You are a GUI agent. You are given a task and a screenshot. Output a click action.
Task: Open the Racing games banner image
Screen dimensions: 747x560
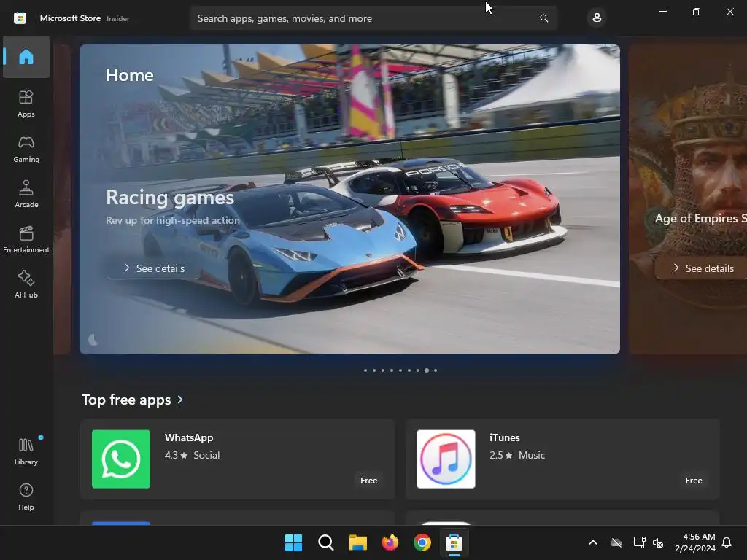click(x=349, y=199)
